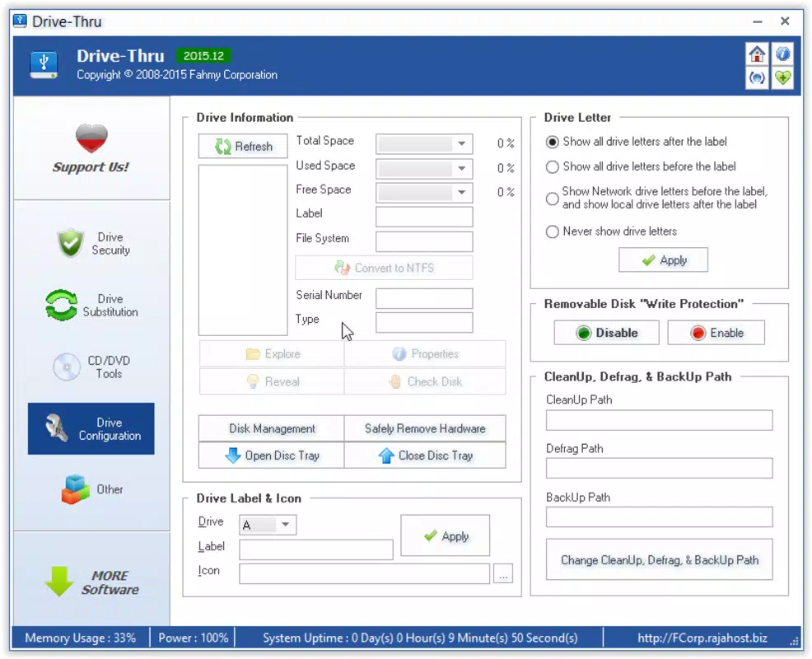The height and width of the screenshot is (659, 812).
Task: Click the 2015.12 version badge
Action: pos(203,56)
